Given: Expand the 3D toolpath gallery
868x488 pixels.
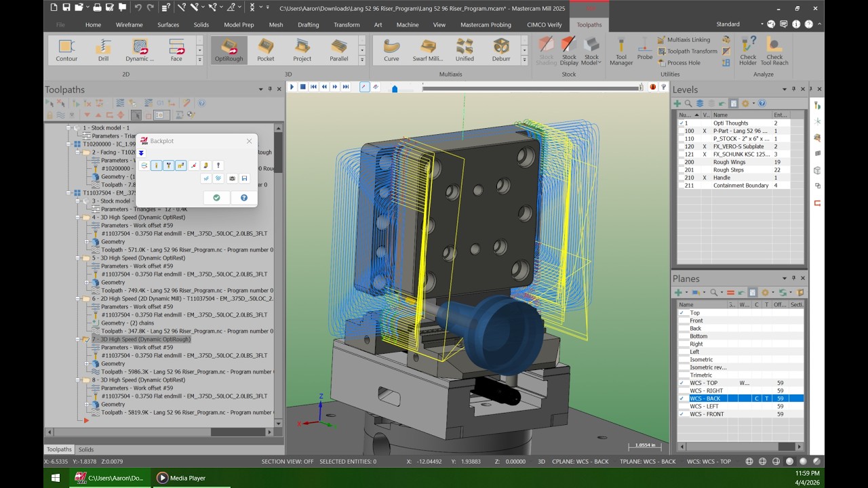Looking at the screenshot, I should point(361,60).
